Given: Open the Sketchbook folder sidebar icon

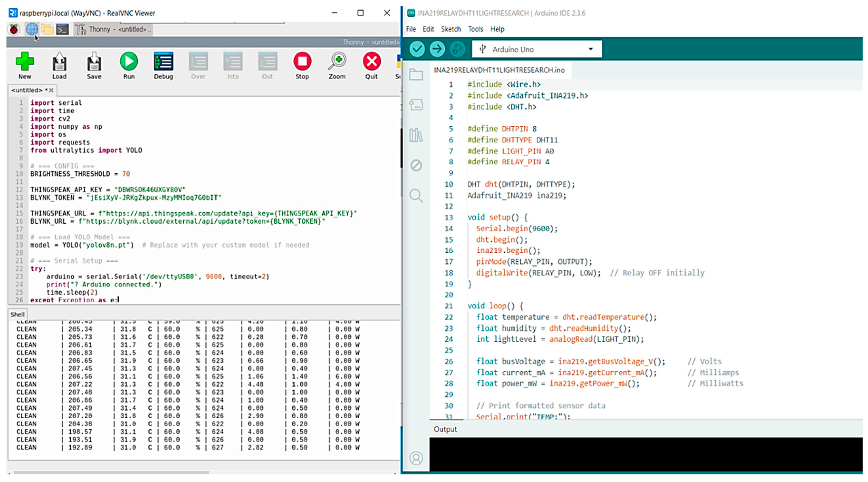Looking at the screenshot, I should pyautogui.click(x=416, y=74).
